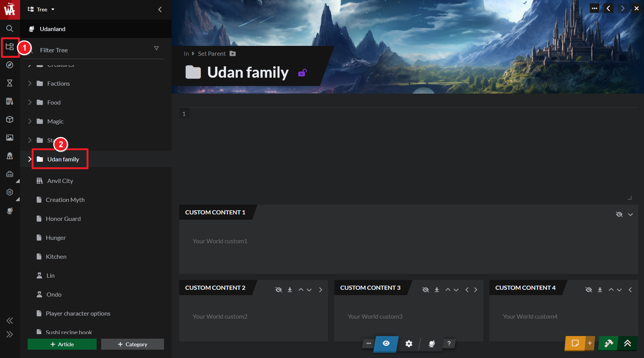The height and width of the screenshot is (358, 644).
Task: Open the tree view sidebar icon
Action: (x=10, y=47)
